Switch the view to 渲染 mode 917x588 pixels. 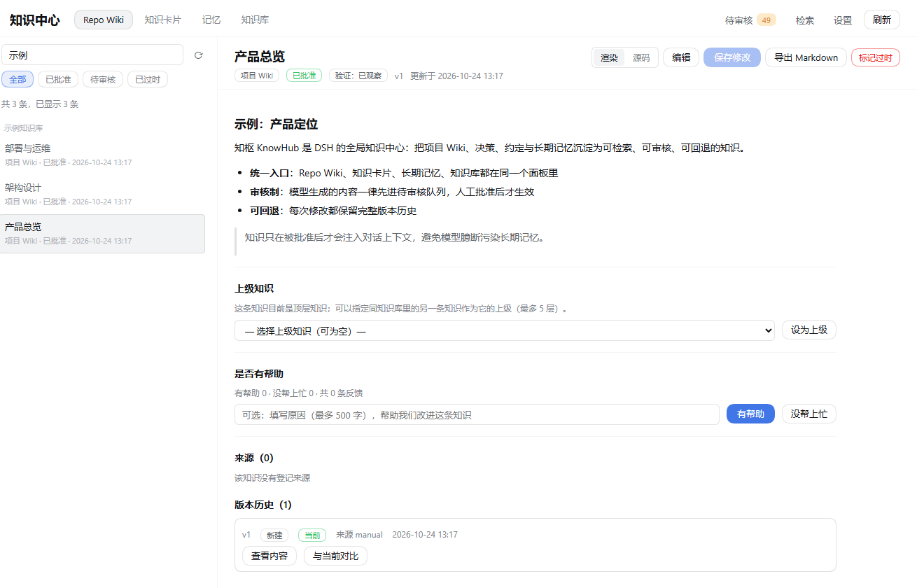click(x=609, y=57)
